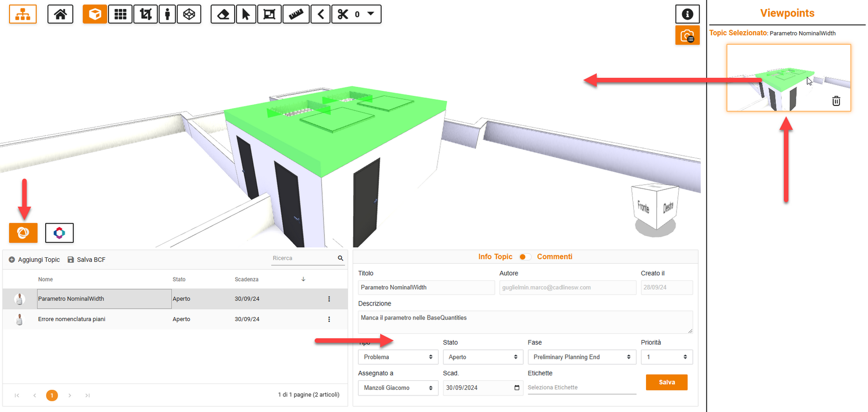The height and width of the screenshot is (412, 868).
Task: Open the grid view icon
Action: coord(121,14)
